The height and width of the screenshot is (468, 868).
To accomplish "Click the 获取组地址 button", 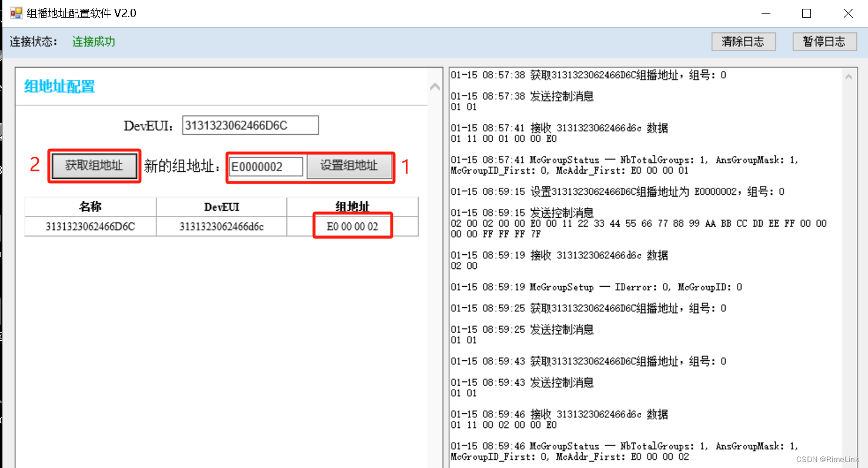I will (x=94, y=166).
